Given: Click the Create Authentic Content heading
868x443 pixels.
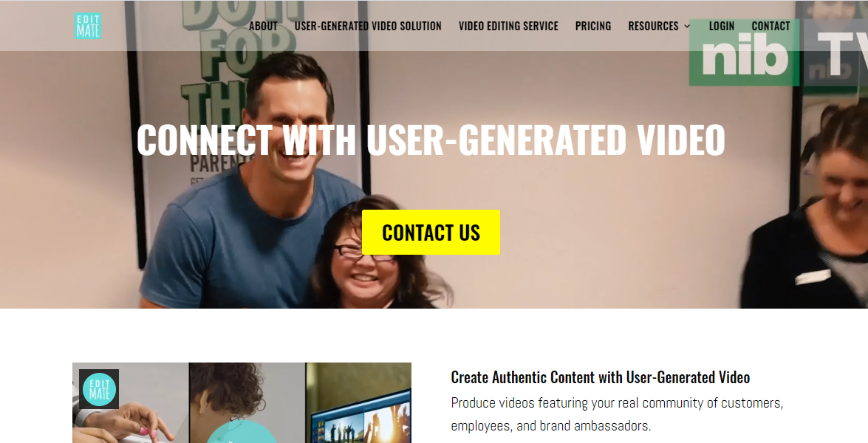Looking at the screenshot, I should click(600, 378).
